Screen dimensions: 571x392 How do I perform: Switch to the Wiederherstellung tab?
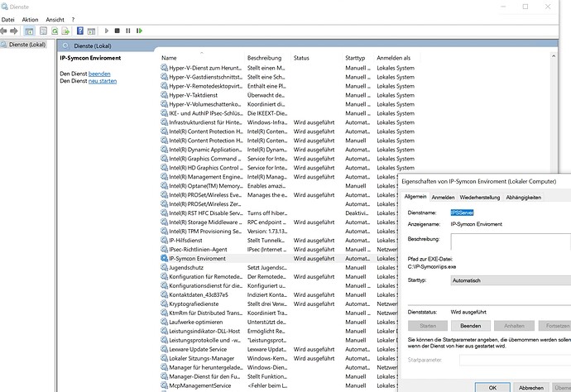pyautogui.click(x=480, y=198)
